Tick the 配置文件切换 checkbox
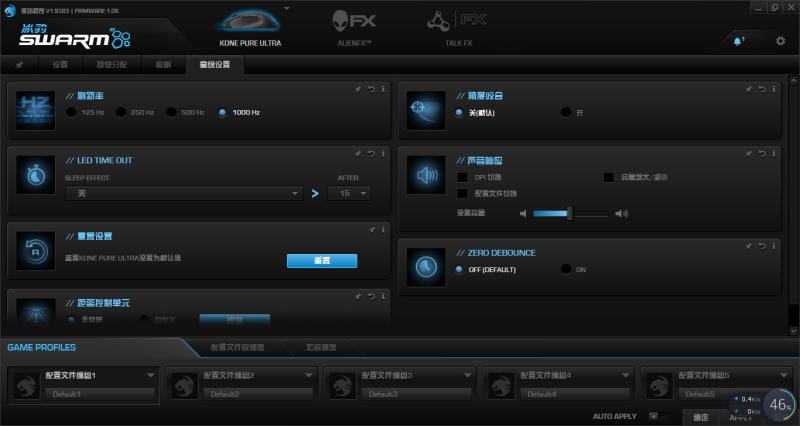The width and height of the screenshot is (800, 426). pos(462,193)
